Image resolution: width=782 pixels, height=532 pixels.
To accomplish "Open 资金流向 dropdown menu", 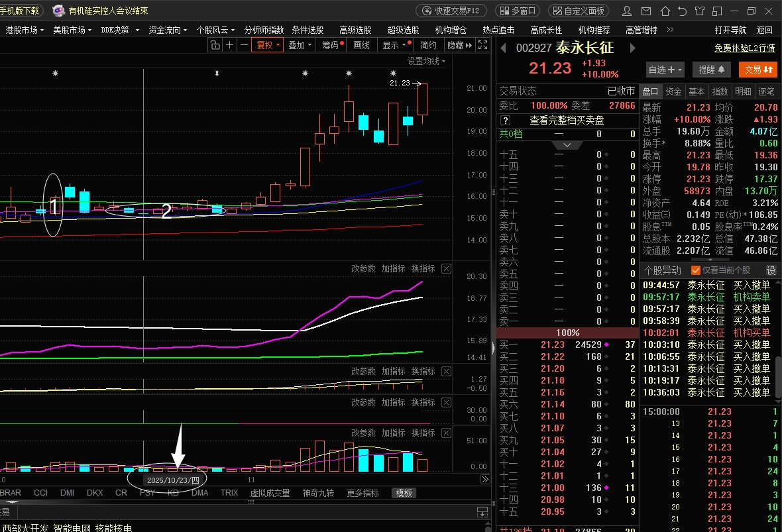I will click(x=168, y=30).
